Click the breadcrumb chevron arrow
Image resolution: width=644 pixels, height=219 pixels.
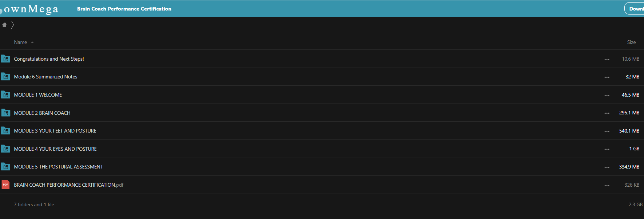coord(12,25)
